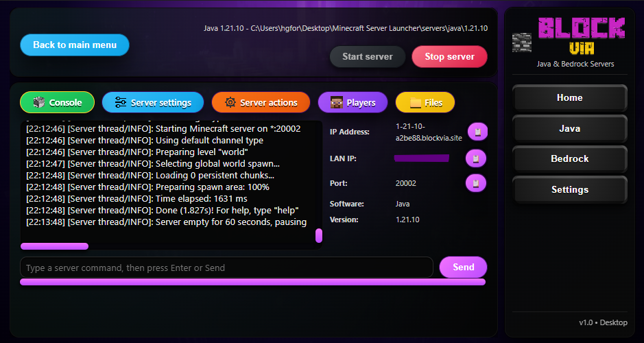Click the "IP Address:" label
Screen dimensions: 644x343
click(350, 132)
